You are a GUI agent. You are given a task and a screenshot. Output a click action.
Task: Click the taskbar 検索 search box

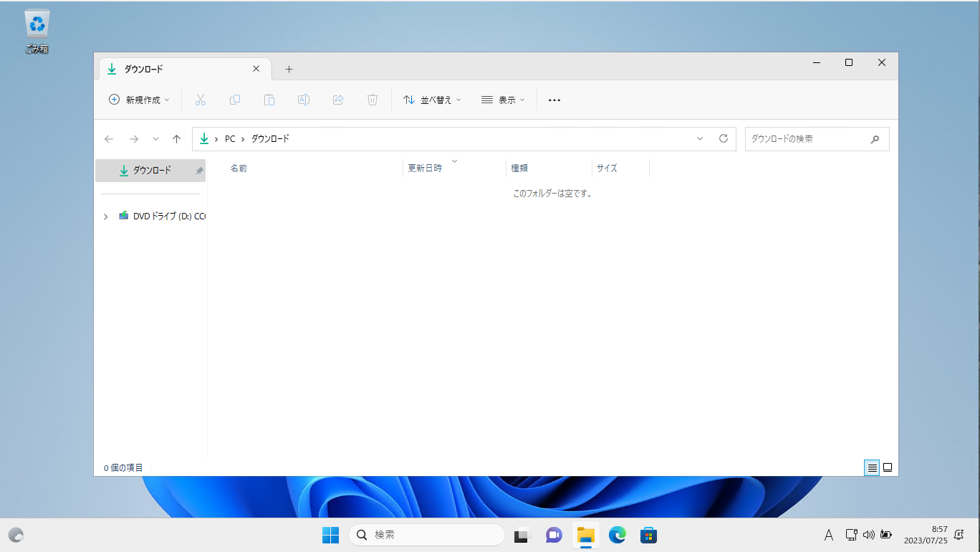(427, 535)
